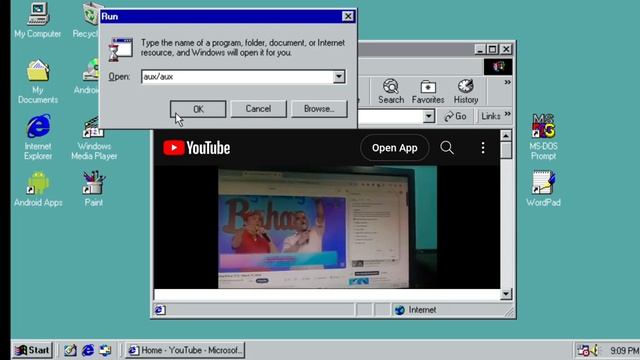
Task: Open History in browser toolbar
Action: pos(466,91)
